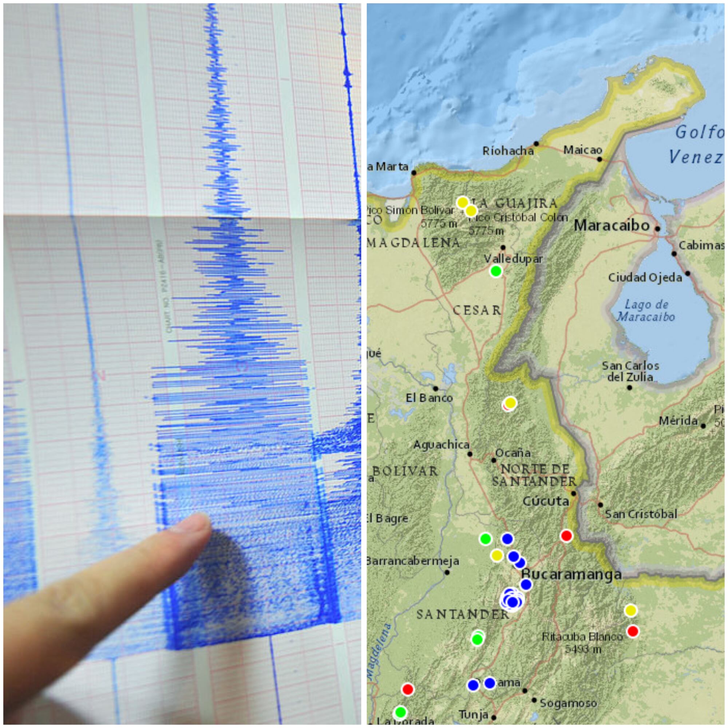Click the Lago de Maracaibo label
This screenshot has width=728, height=728.
[646, 310]
